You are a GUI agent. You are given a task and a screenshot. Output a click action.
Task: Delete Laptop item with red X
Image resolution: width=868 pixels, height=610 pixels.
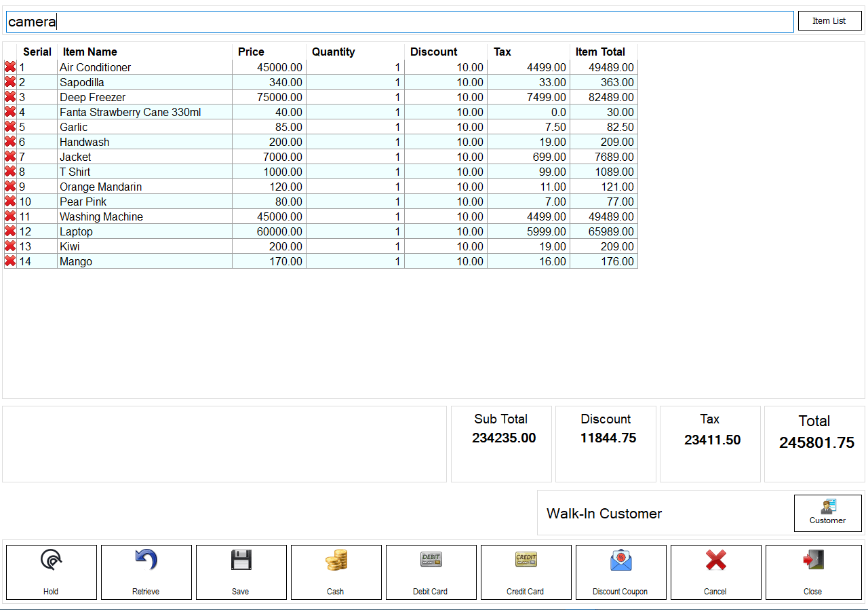point(10,231)
